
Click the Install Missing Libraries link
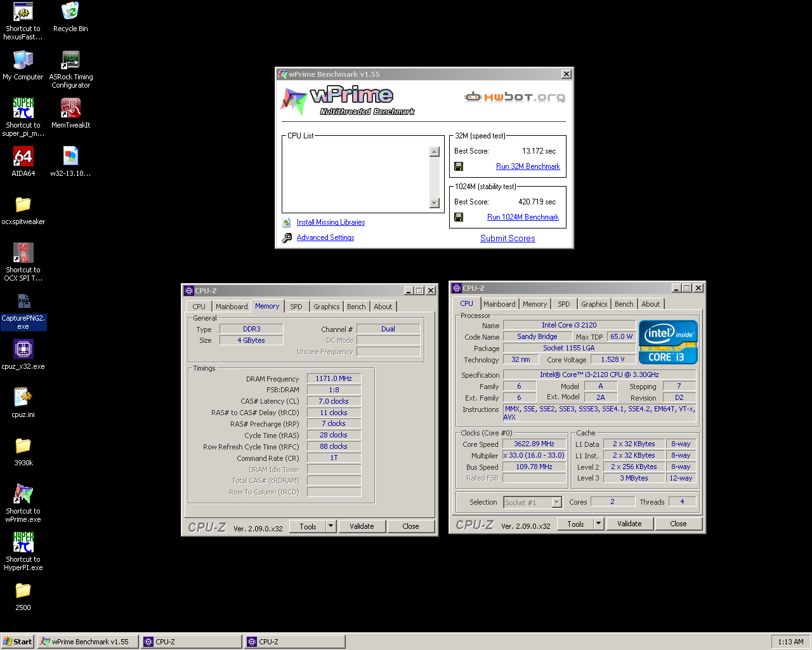tap(331, 222)
